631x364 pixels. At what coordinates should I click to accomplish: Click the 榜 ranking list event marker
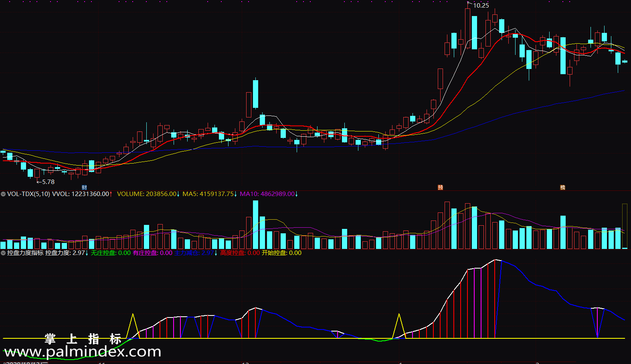click(562, 187)
